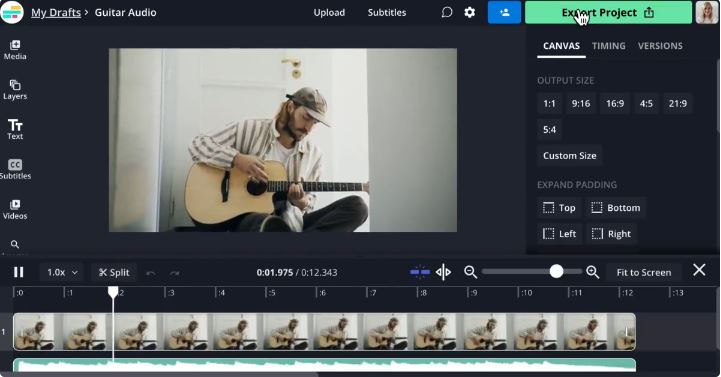Click the split-at-playhead arrows icon
This screenshot has width=721, height=377.
[x=443, y=272]
